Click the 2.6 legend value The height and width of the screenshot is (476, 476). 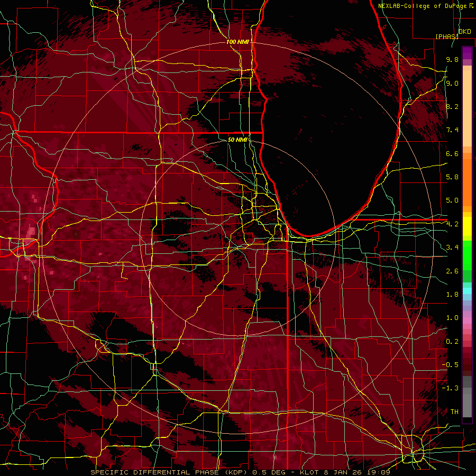pos(452,271)
